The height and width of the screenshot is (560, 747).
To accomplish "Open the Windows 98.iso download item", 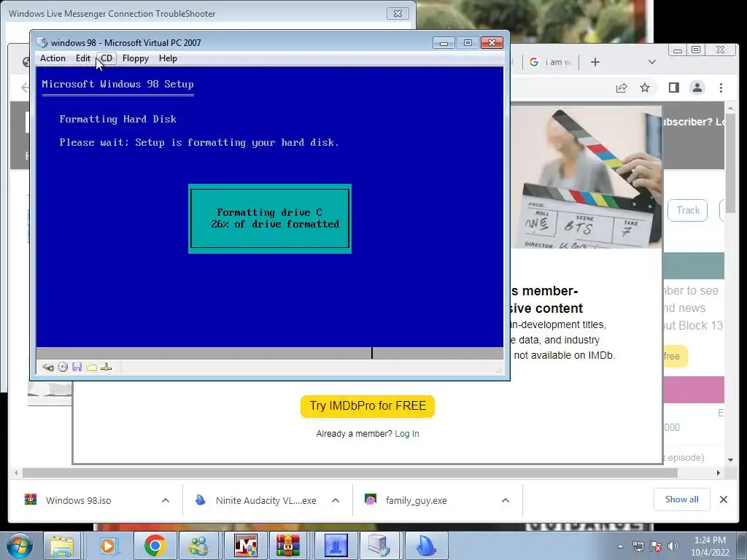I will point(79,500).
